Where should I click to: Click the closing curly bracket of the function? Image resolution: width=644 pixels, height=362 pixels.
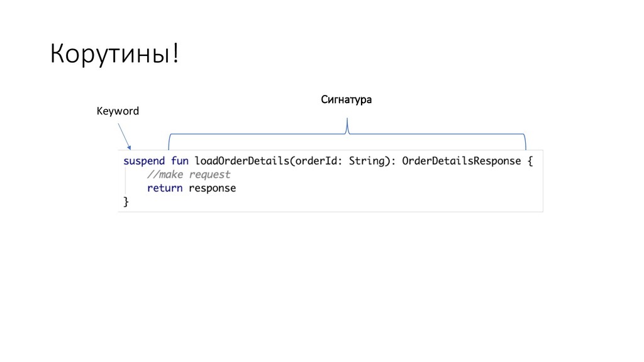point(126,201)
